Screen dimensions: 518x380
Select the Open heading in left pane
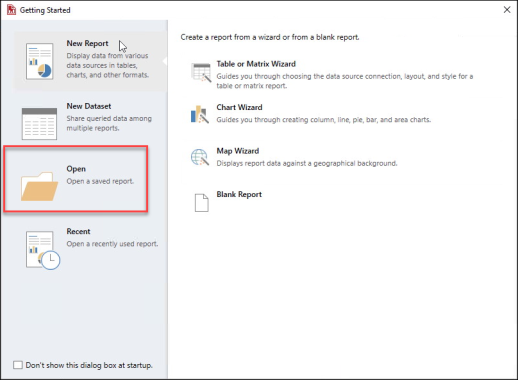(x=76, y=169)
